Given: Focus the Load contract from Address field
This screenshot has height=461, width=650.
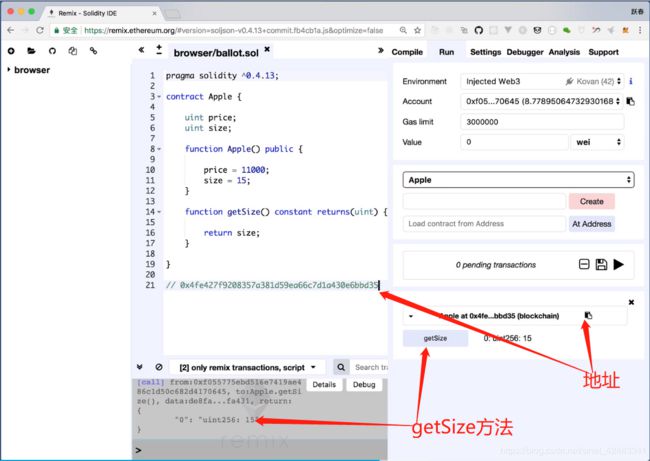Looking at the screenshot, I should click(x=484, y=224).
